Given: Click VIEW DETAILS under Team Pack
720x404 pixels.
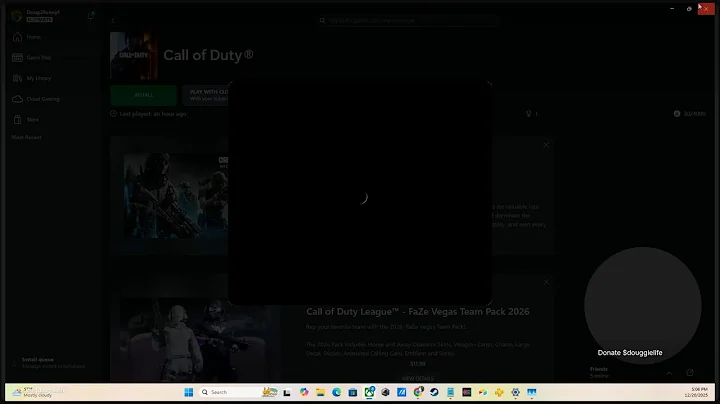Looking at the screenshot, I should 417,378.
